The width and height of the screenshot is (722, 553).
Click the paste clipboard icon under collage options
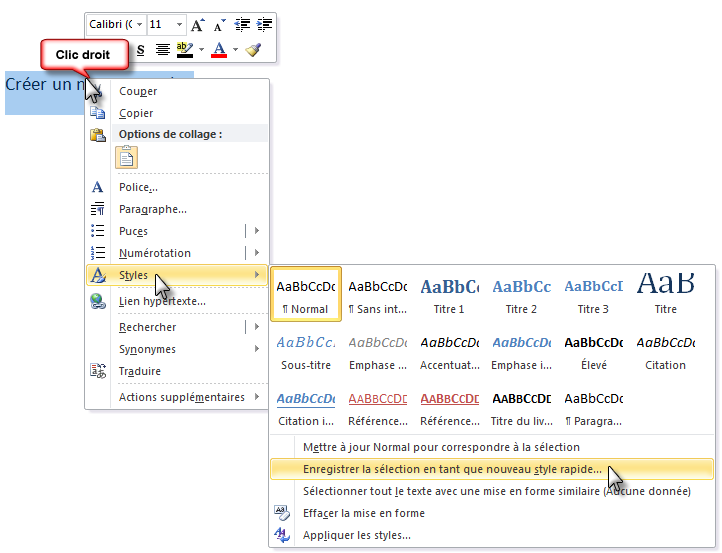coord(127,157)
